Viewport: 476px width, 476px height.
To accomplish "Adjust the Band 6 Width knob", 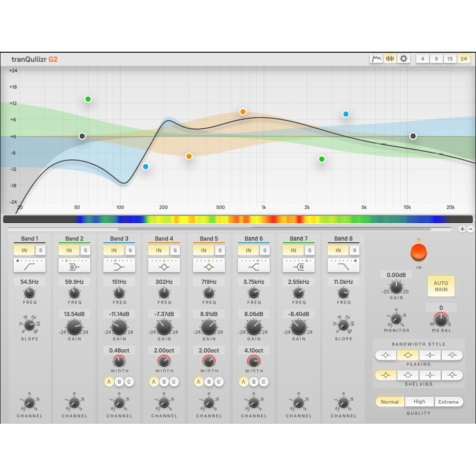I will [254, 361].
